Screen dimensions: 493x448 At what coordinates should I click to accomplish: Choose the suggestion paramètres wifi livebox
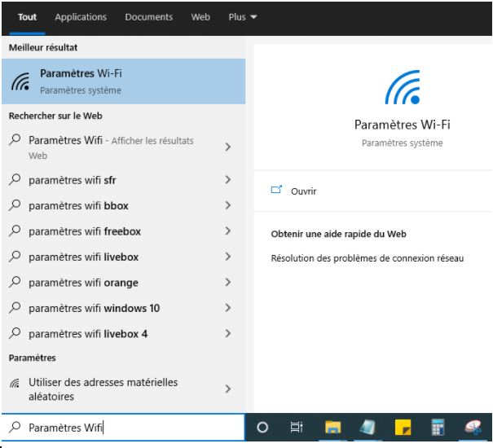124,257
